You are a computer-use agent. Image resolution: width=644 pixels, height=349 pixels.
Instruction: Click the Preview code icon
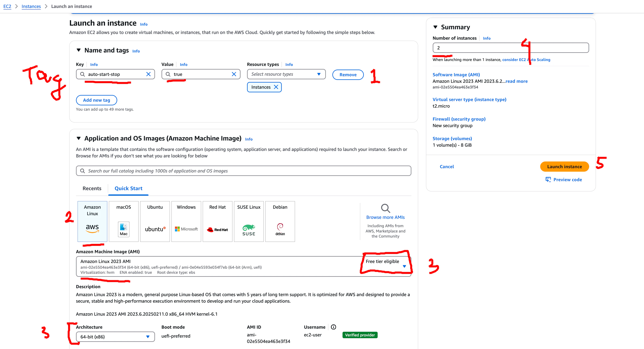548,180
